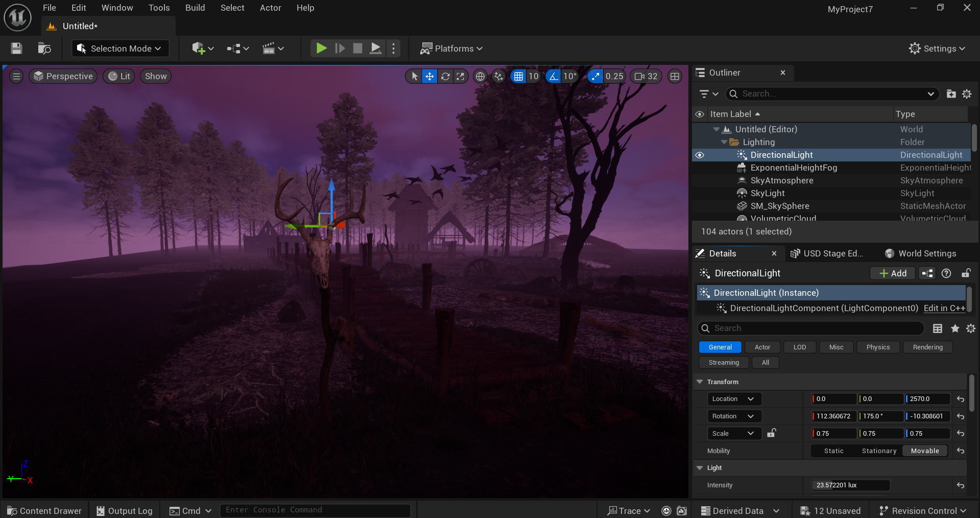
Task: Open camera speed setting 32
Action: point(646,76)
